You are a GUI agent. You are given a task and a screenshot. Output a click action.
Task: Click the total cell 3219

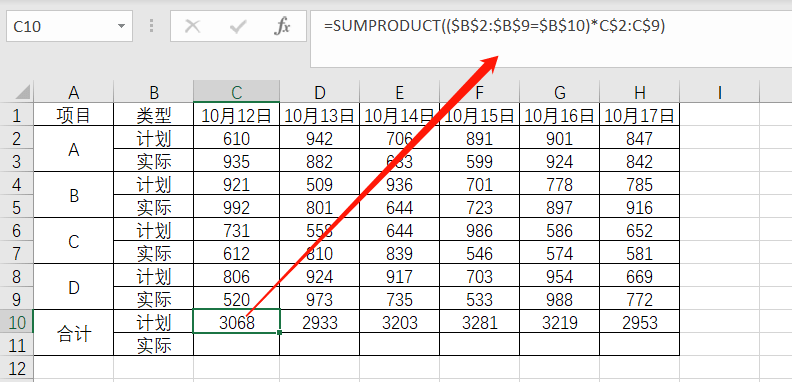pos(559,322)
